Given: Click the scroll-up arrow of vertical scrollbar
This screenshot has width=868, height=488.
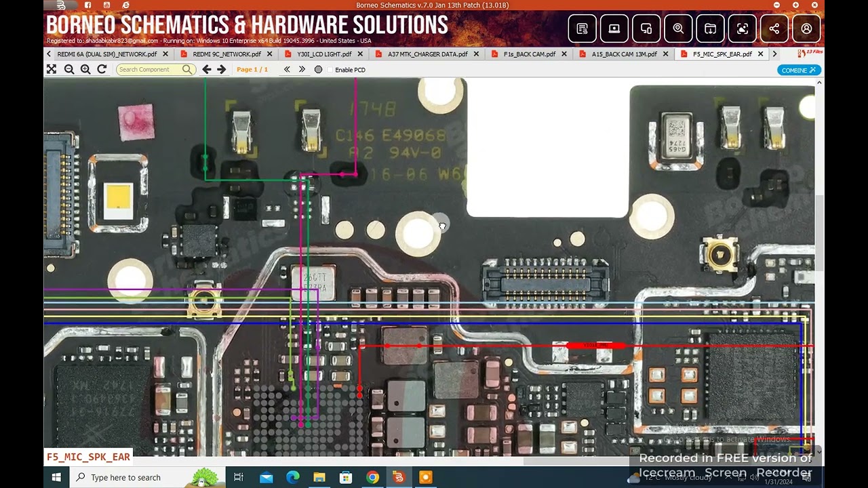Looking at the screenshot, I should [x=818, y=83].
